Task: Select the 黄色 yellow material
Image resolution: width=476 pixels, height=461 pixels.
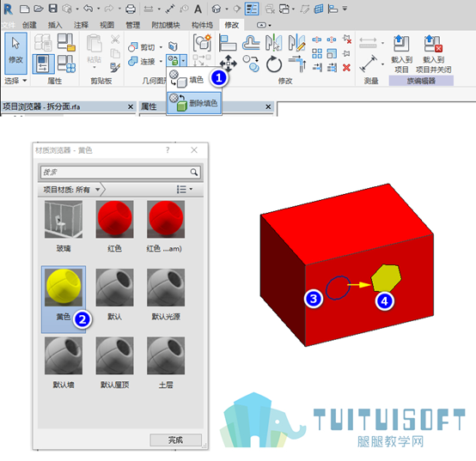Action: [x=64, y=299]
